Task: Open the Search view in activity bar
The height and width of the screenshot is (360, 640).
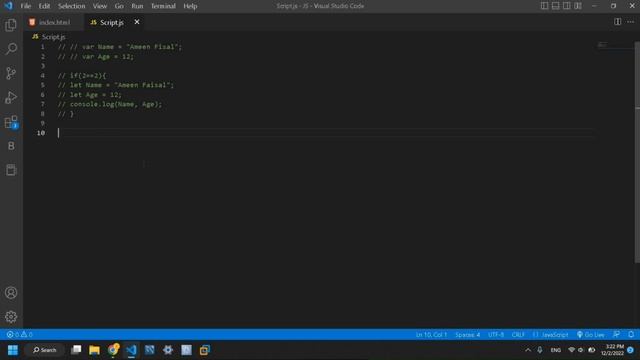Action: coord(11,49)
